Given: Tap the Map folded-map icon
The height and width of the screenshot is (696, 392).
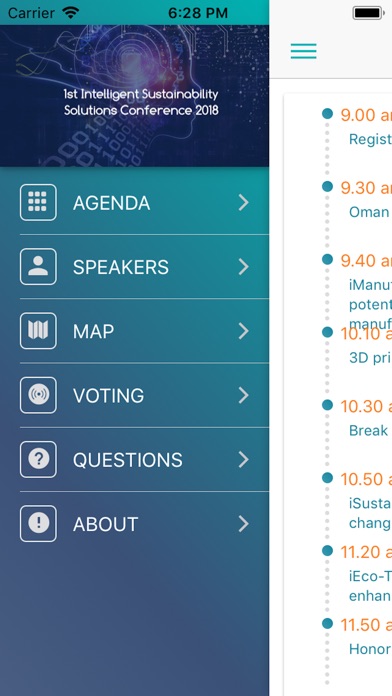Looking at the screenshot, I should tap(38, 331).
